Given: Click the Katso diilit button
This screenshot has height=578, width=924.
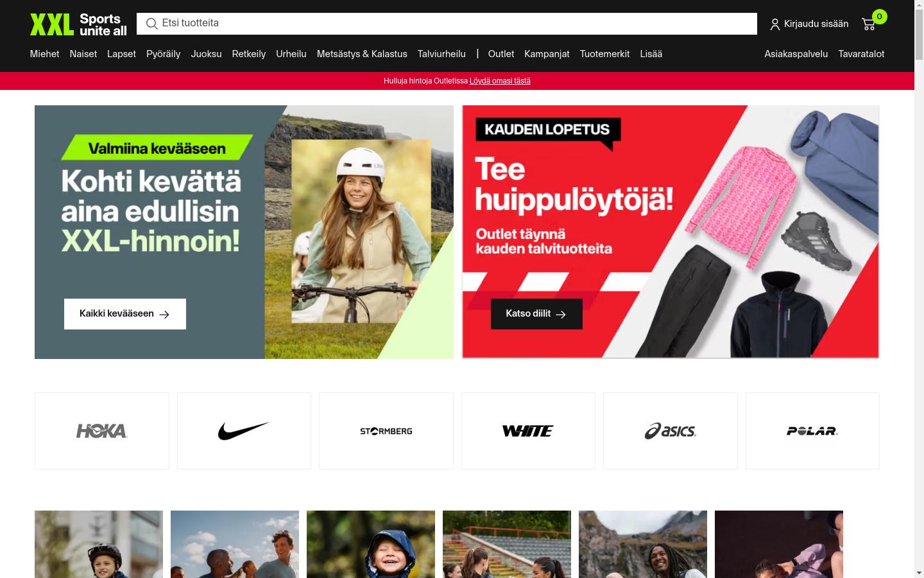Looking at the screenshot, I should click(x=536, y=314).
